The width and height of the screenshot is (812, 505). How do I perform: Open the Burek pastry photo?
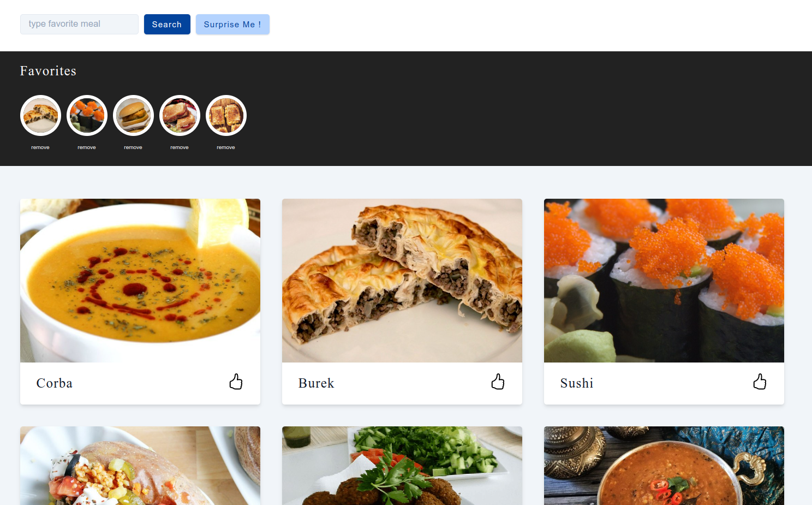[x=402, y=281]
